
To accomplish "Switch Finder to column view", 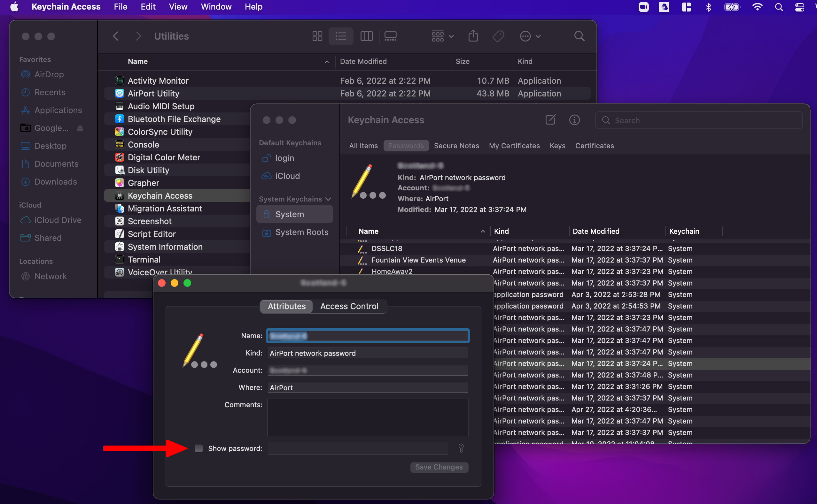I will (366, 36).
